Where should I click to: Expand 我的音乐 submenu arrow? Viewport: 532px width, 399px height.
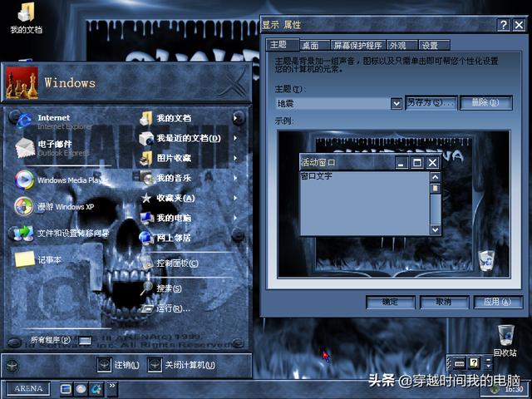point(235,178)
